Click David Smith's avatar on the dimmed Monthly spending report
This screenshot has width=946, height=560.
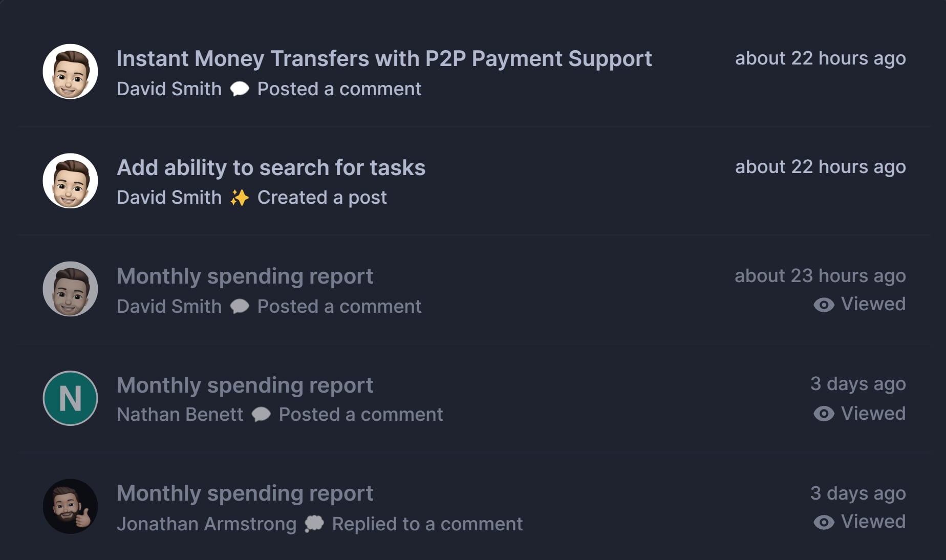tap(70, 289)
